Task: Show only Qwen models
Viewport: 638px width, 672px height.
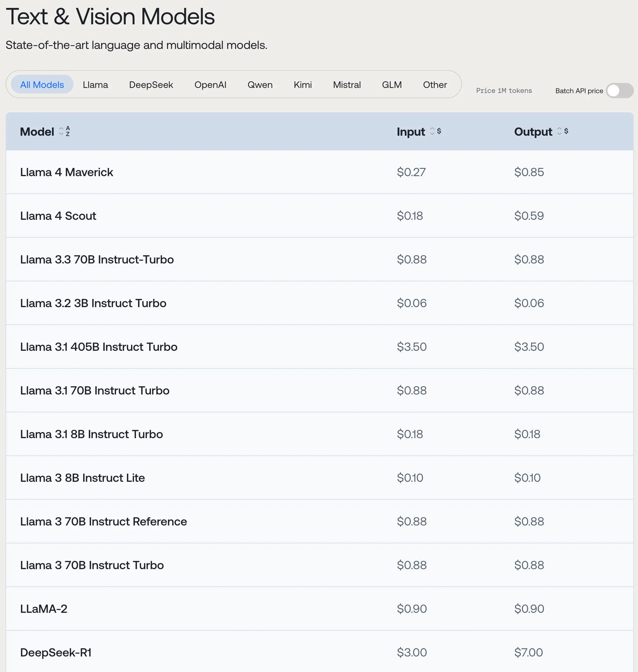Action: pyautogui.click(x=260, y=85)
